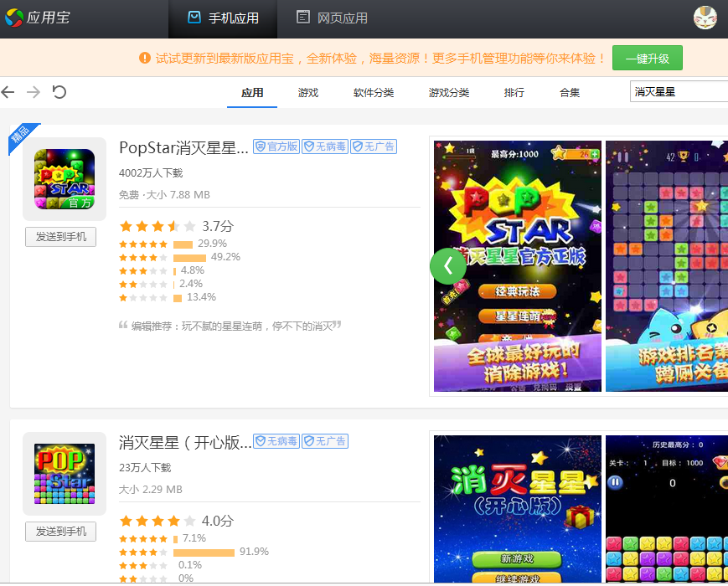
Task: Click the 应用宝 logo icon
Action: tap(14, 18)
